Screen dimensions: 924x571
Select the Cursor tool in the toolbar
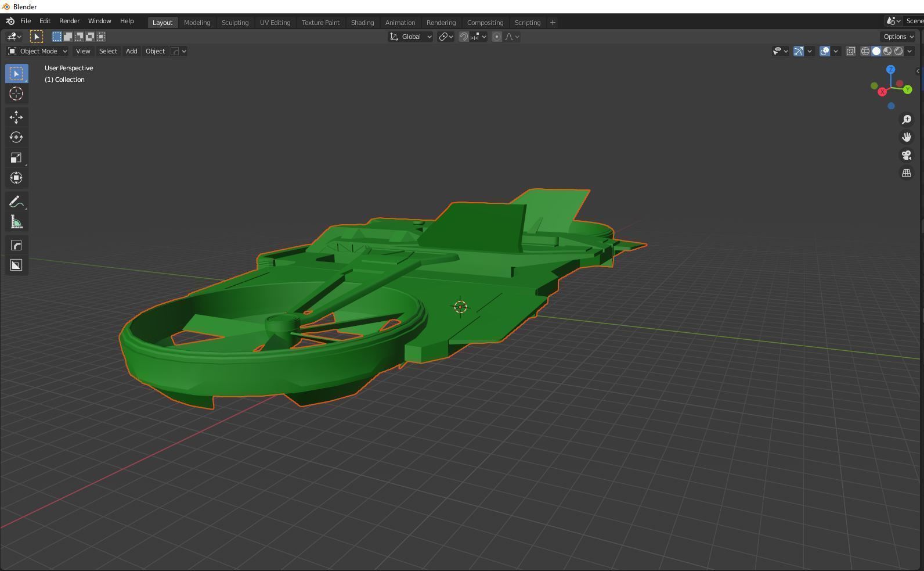click(16, 94)
